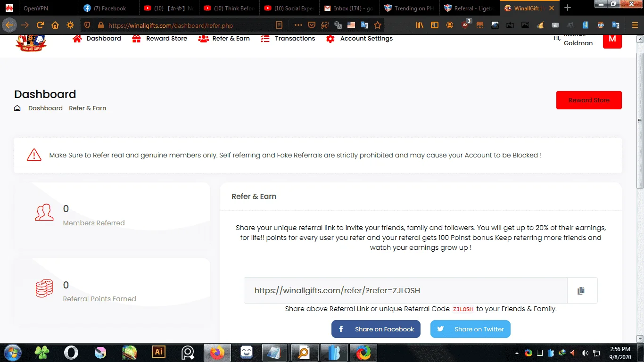
Task: Click the red ZJLOSH referral code
Action: (x=462, y=310)
